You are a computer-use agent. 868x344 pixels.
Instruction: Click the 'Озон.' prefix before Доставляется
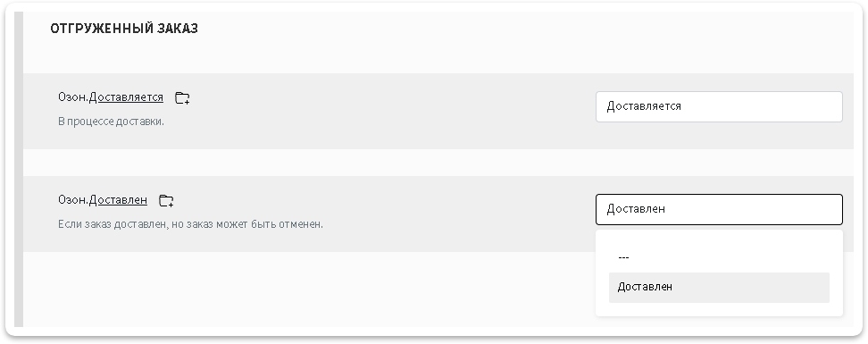pyautogui.click(x=73, y=97)
